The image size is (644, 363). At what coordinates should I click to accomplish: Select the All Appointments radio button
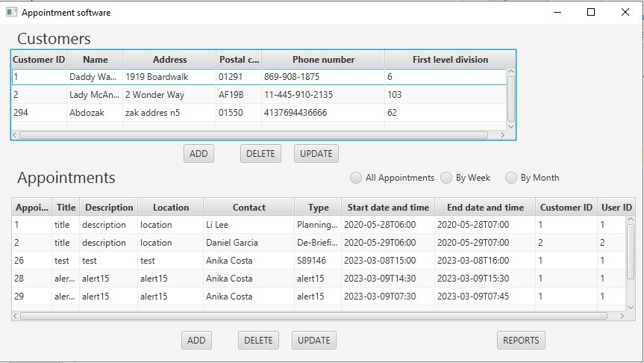[x=356, y=178]
